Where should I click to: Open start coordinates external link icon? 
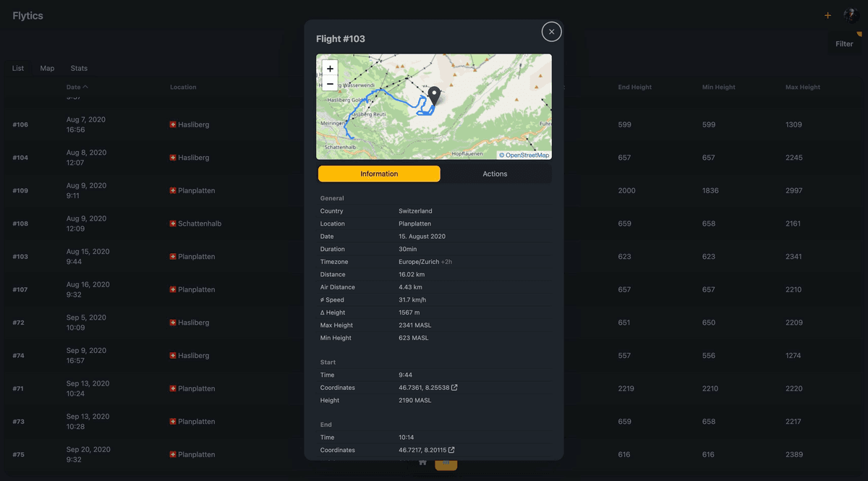click(454, 388)
